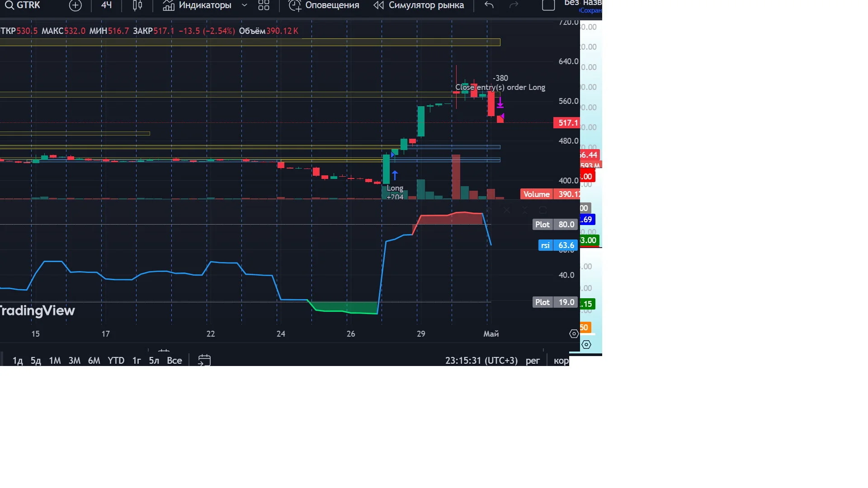Set range to 1М
The image size is (868, 488).
tap(55, 361)
